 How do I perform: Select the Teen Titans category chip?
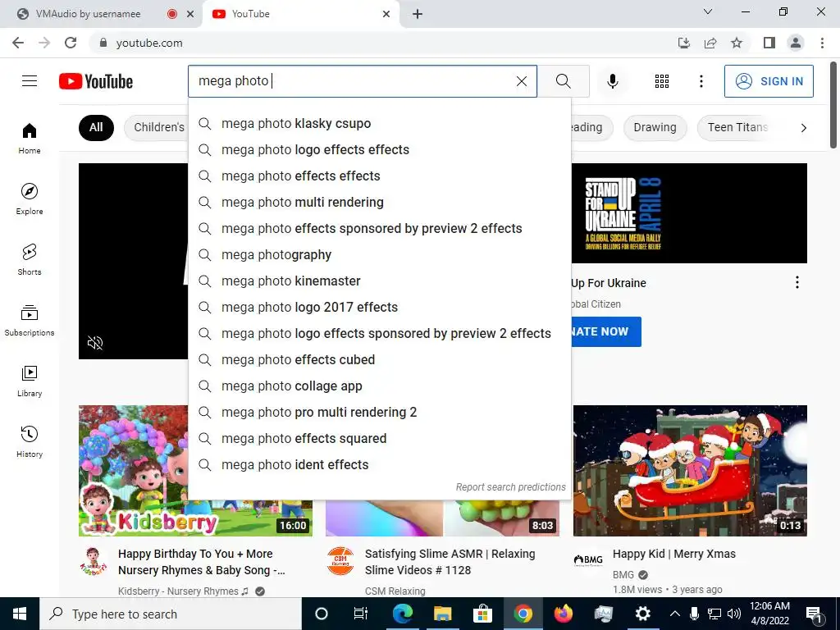coord(737,127)
